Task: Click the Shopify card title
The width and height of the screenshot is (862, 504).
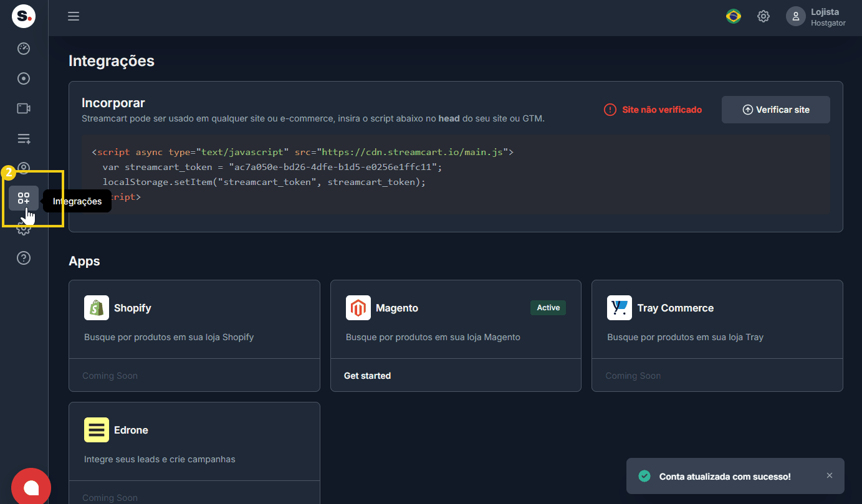Action: click(x=133, y=308)
